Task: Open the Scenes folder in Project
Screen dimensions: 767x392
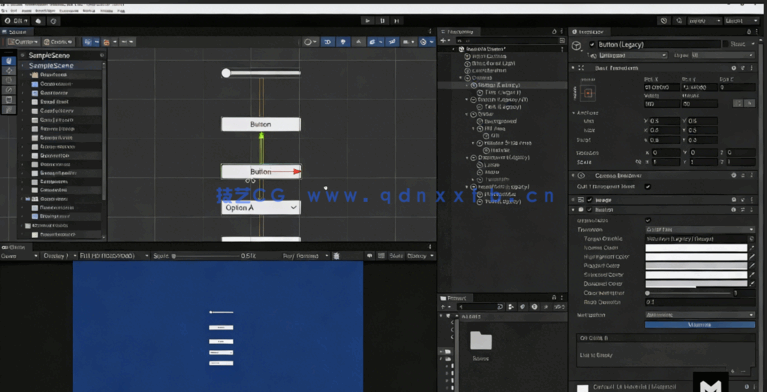Action: pyautogui.click(x=481, y=345)
